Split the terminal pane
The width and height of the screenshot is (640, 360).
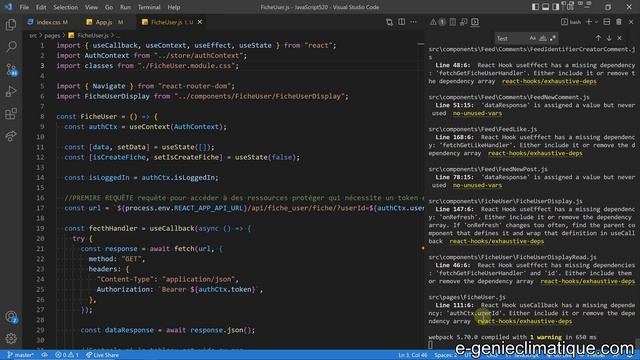pos(607,22)
